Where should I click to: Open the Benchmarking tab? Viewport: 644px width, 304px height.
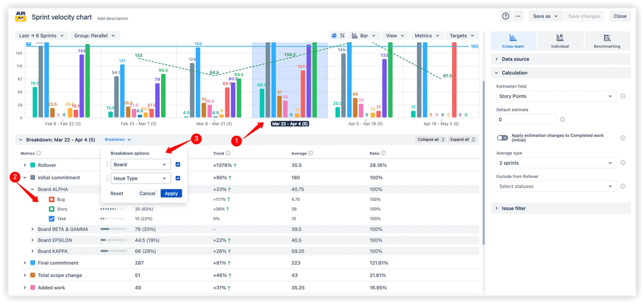[607, 41]
